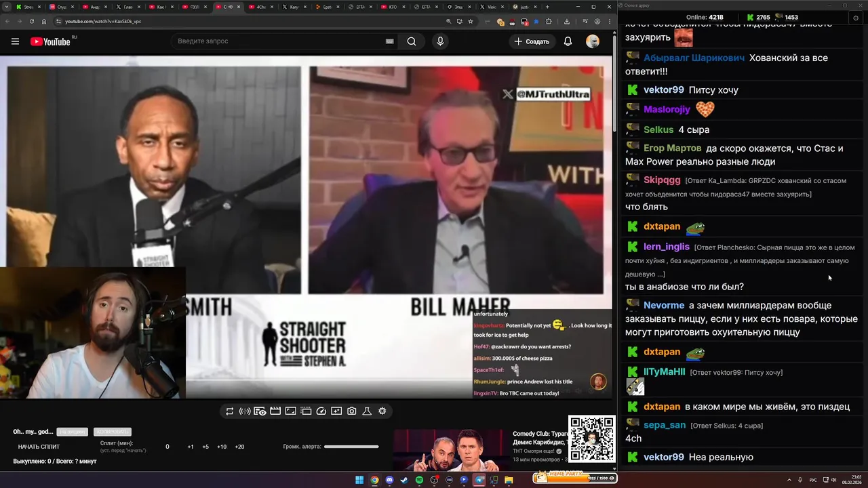
Task: Click the loop icon in player toolbar
Action: [230, 411]
